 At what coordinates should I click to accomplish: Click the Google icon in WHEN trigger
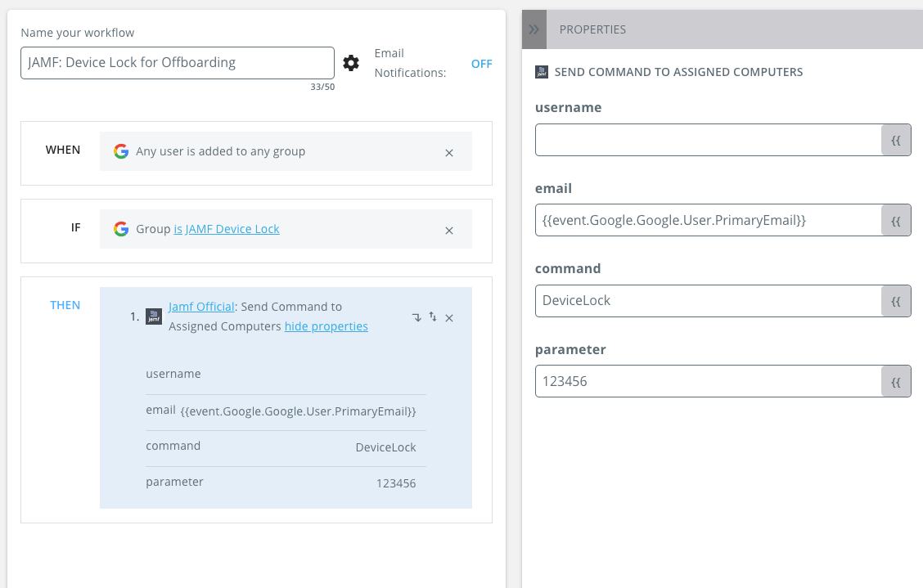(121, 151)
